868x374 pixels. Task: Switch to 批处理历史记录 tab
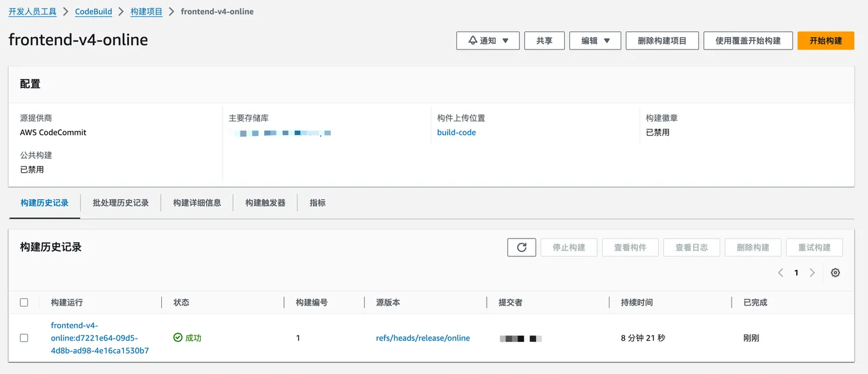121,202
